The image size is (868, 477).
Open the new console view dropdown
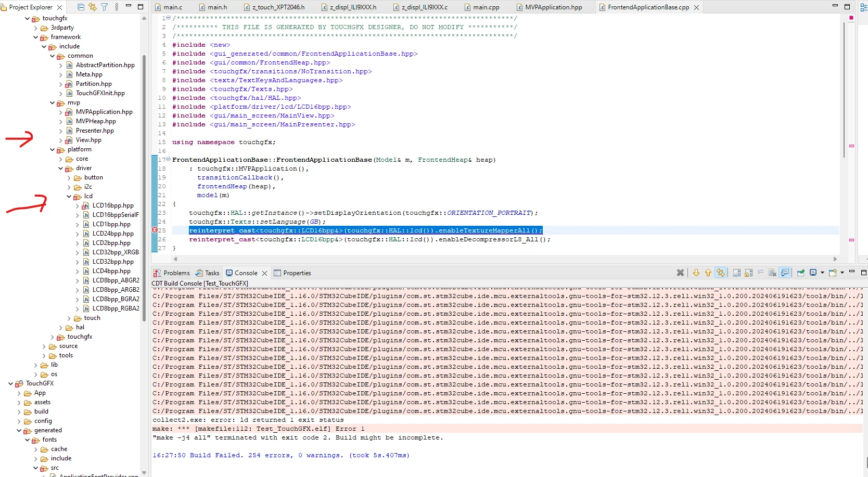[x=842, y=273]
